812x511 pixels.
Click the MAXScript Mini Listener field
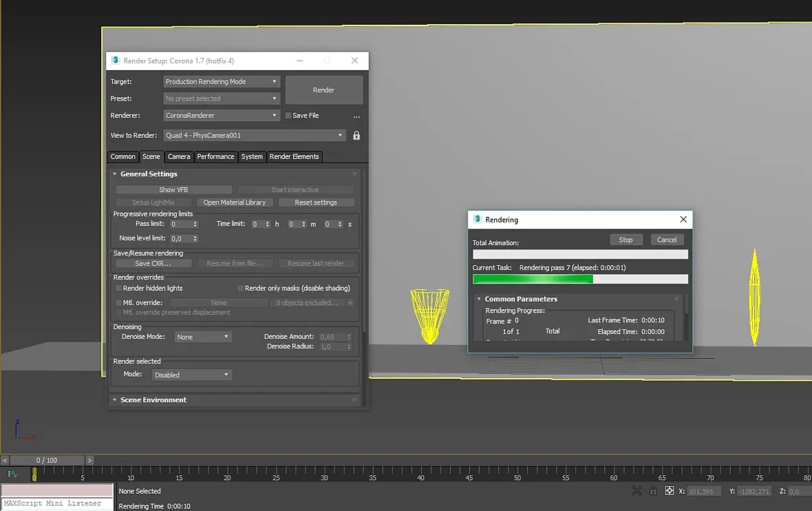click(x=57, y=503)
